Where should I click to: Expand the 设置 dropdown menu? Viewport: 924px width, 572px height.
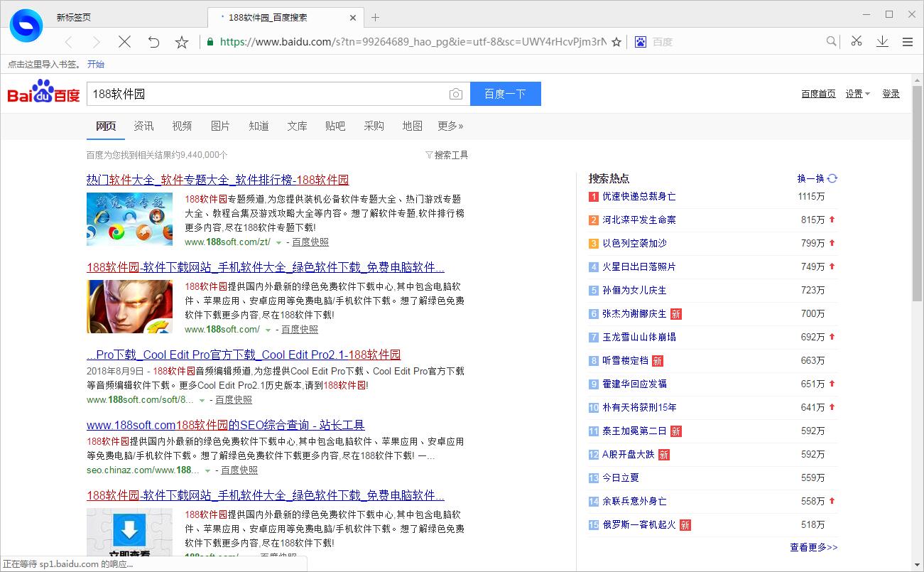coord(857,94)
